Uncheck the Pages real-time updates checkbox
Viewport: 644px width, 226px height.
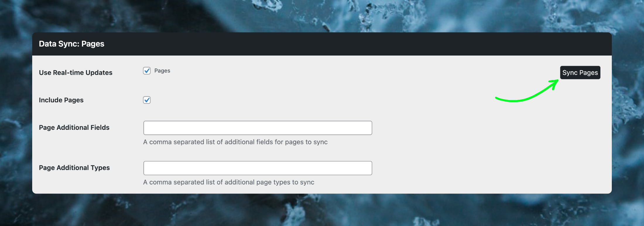(147, 71)
